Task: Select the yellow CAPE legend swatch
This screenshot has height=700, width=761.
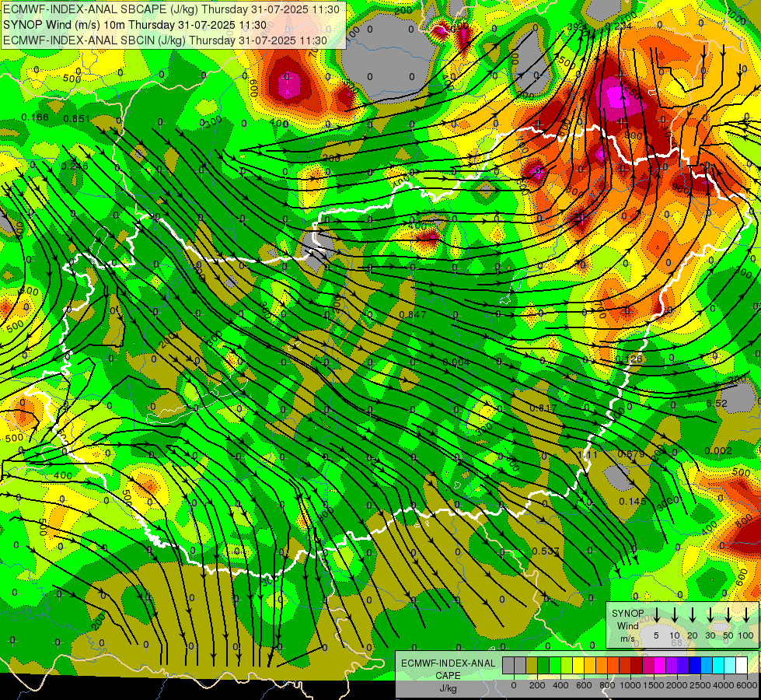Action: coord(578,666)
